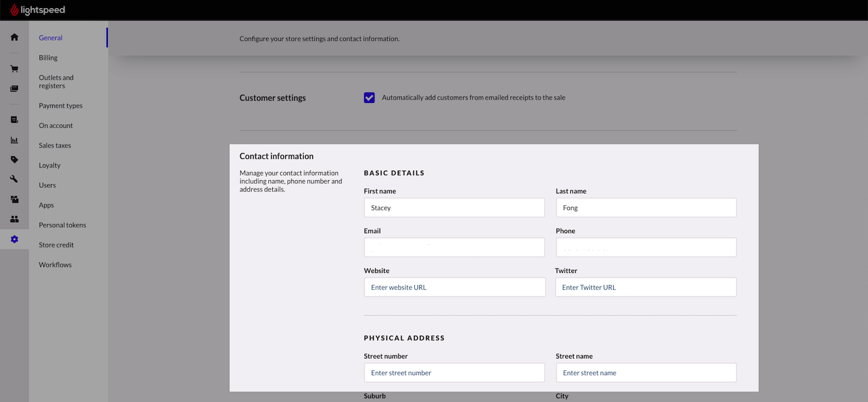Open the Products tag icon
The image size is (868, 402).
pos(14,159)
